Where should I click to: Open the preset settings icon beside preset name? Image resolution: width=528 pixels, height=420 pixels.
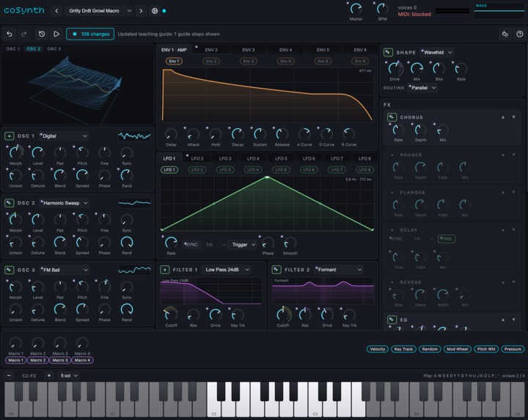pos(155,11)
